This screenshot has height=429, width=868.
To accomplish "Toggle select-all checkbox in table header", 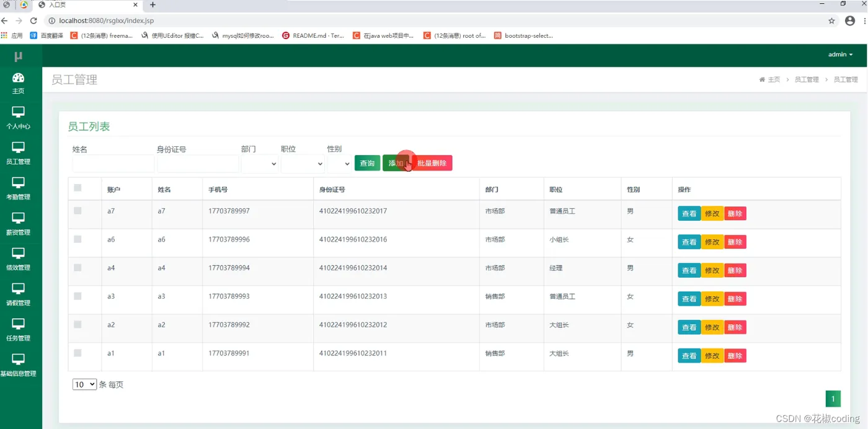I will [x=77, y=188].
